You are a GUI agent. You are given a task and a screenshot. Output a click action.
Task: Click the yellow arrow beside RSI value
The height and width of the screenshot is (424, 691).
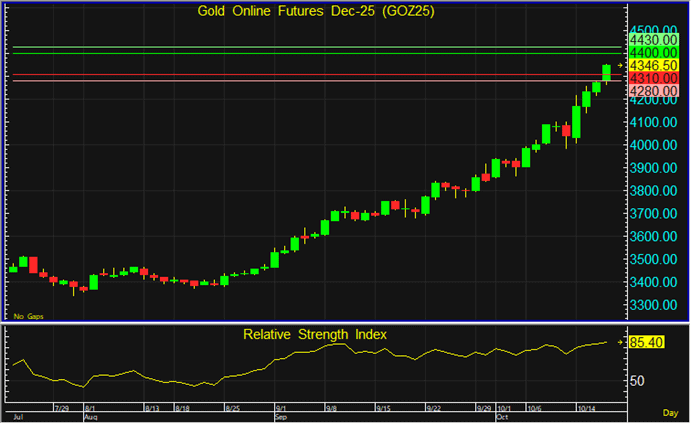621,342
